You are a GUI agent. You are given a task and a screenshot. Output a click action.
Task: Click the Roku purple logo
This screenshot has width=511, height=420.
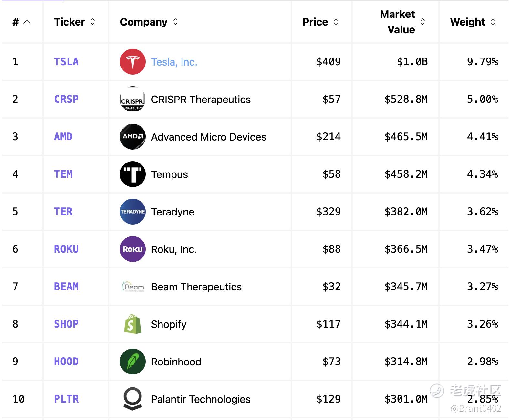tap(132, 249)
